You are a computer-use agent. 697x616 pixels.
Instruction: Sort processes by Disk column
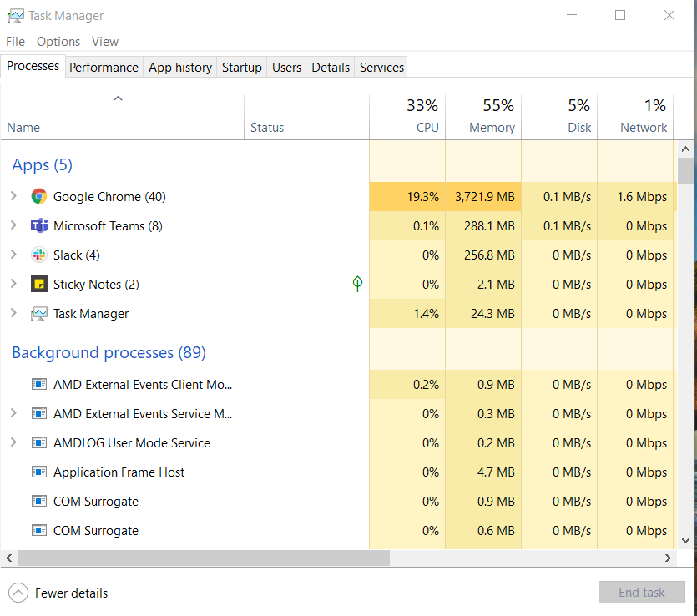(x=559, y=117)
